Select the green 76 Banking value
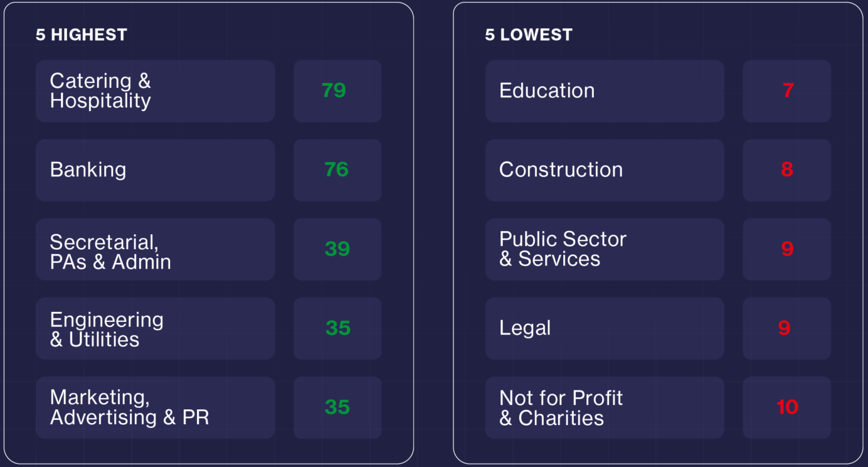This screenshot has height=467, width=868. [x=337, y=170]
